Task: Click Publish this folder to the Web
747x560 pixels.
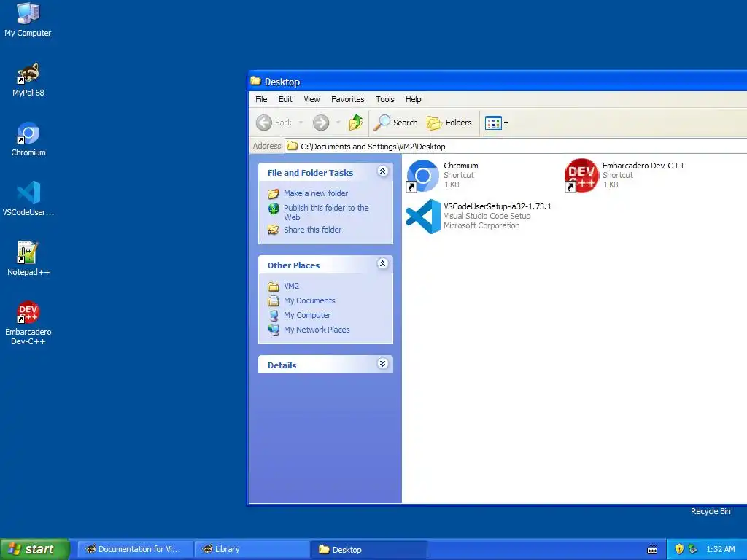Action: (326, 212)
